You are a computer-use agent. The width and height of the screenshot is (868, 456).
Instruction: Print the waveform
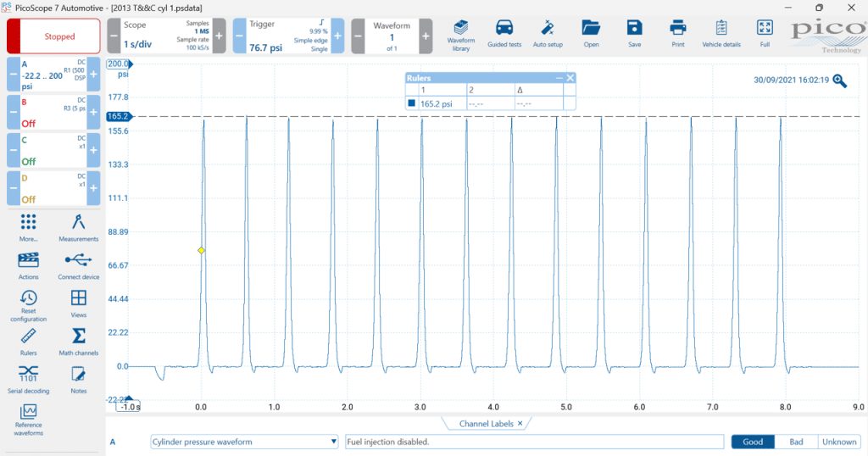[677, 35]
